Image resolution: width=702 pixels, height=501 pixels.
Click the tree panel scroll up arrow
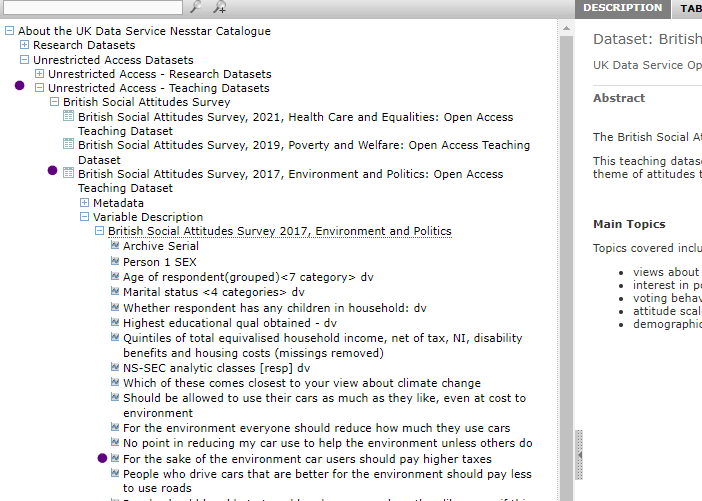click(x=566, y=28)
